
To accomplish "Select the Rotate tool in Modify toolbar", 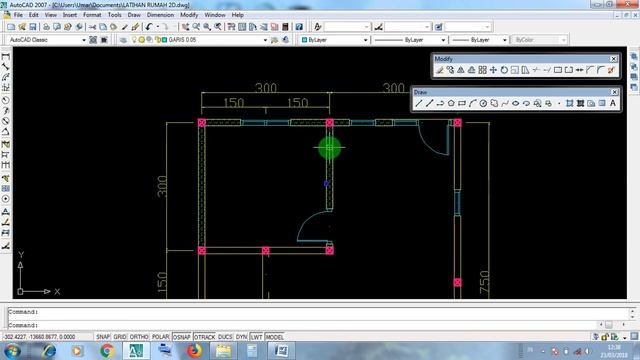I will (504, 70).
